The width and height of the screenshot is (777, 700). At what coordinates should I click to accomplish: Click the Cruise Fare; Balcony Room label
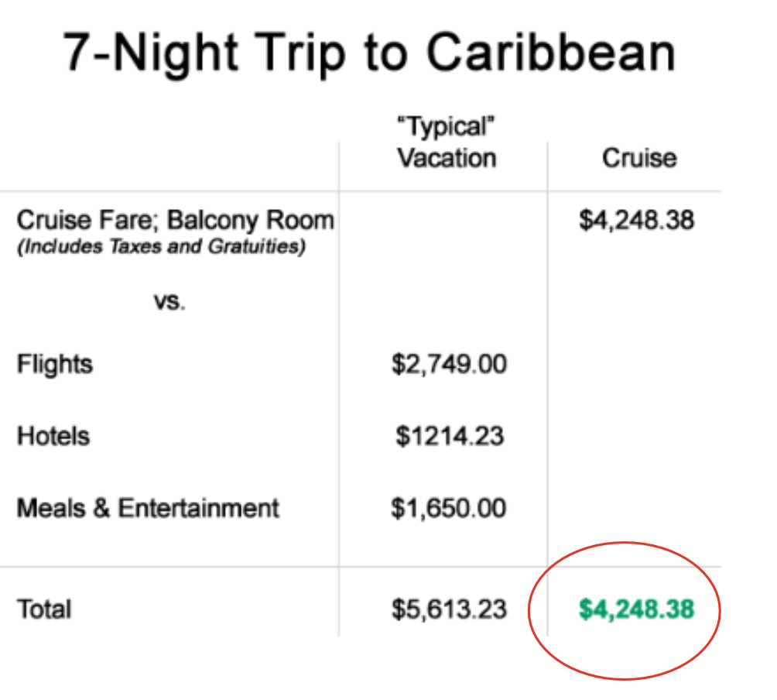click(176, 221)
